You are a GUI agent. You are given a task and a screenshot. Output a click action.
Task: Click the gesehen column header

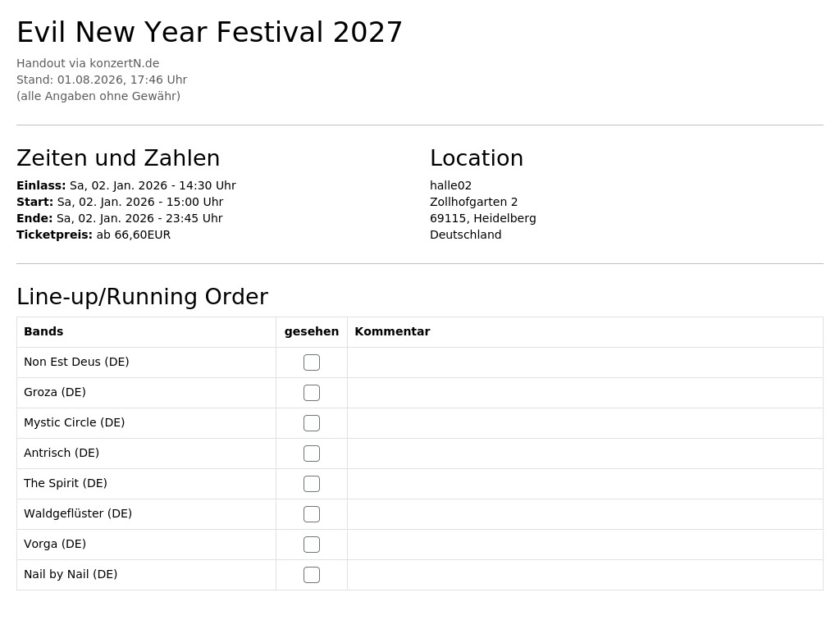pos(311,331)
